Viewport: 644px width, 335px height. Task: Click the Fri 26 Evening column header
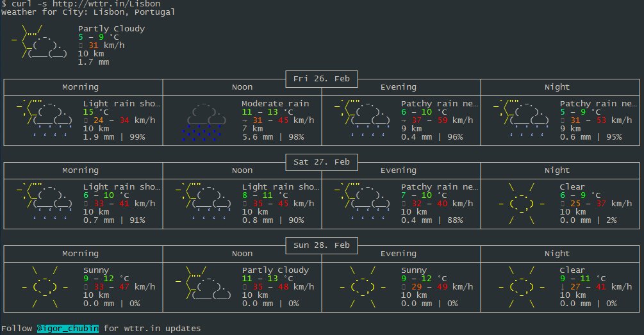pos(399,87)
